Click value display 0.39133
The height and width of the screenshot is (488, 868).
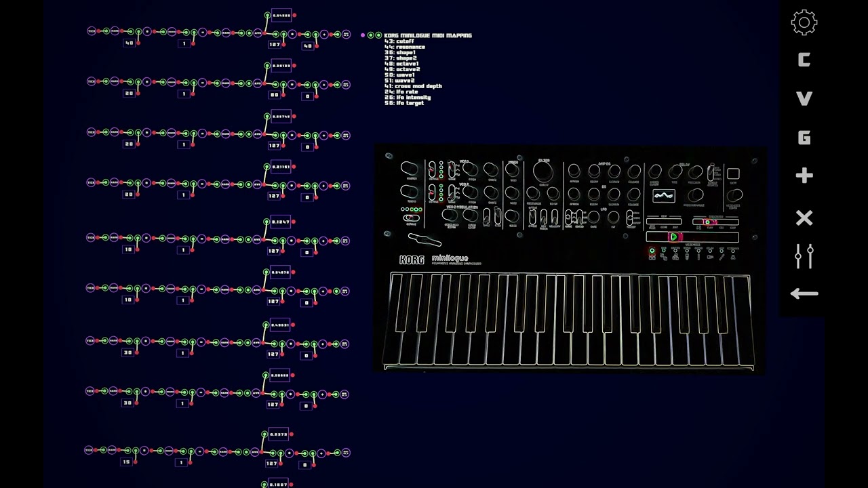281,66
